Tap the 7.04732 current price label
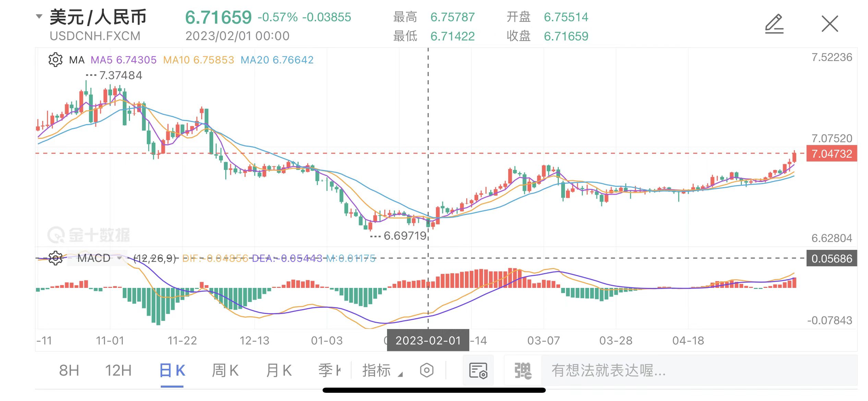Viewport: 868px width, 401px height. (x=831, y=154)
